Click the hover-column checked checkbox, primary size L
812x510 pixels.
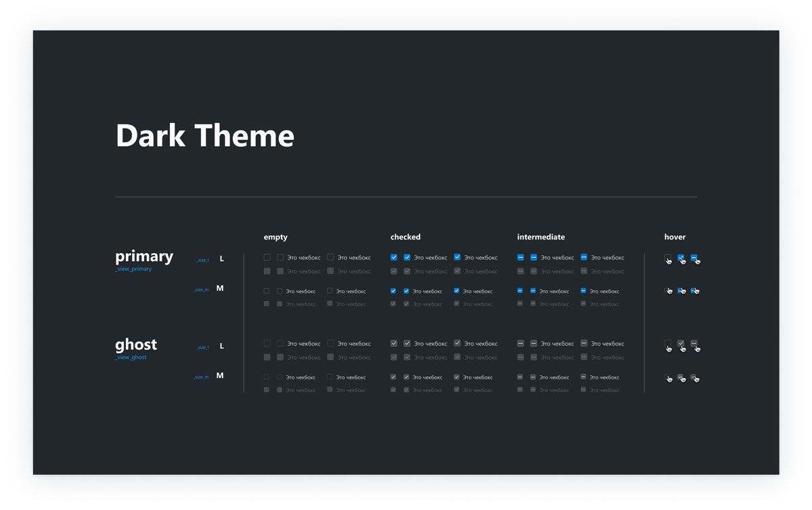(x=681, y=258)
